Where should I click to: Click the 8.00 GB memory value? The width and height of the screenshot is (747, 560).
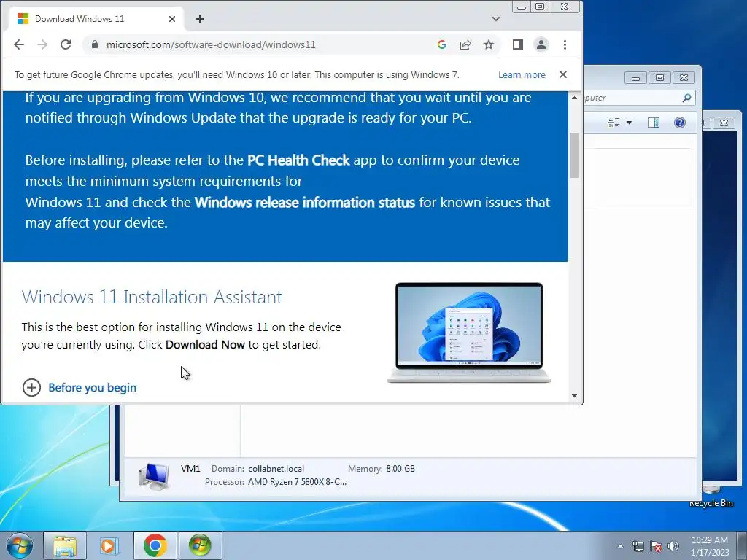point(400,469)
